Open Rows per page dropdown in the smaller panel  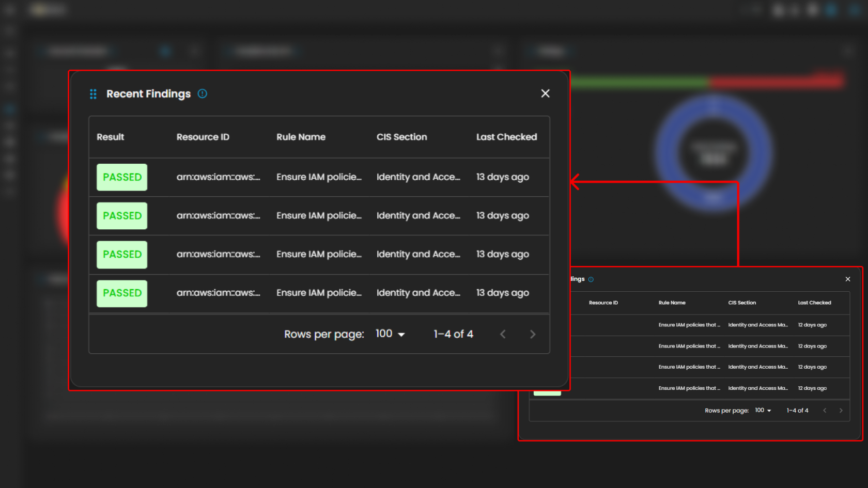coord(763,411)
